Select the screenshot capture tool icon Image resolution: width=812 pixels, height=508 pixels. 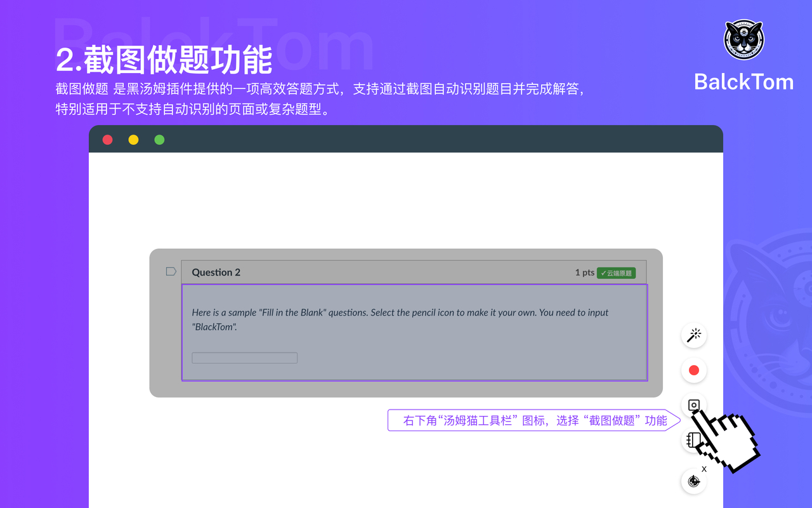click(x=694, y=405)
